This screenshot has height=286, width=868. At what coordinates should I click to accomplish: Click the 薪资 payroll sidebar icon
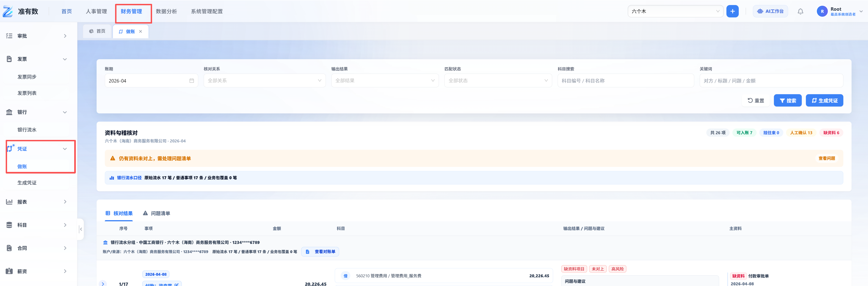coord(9,271)
